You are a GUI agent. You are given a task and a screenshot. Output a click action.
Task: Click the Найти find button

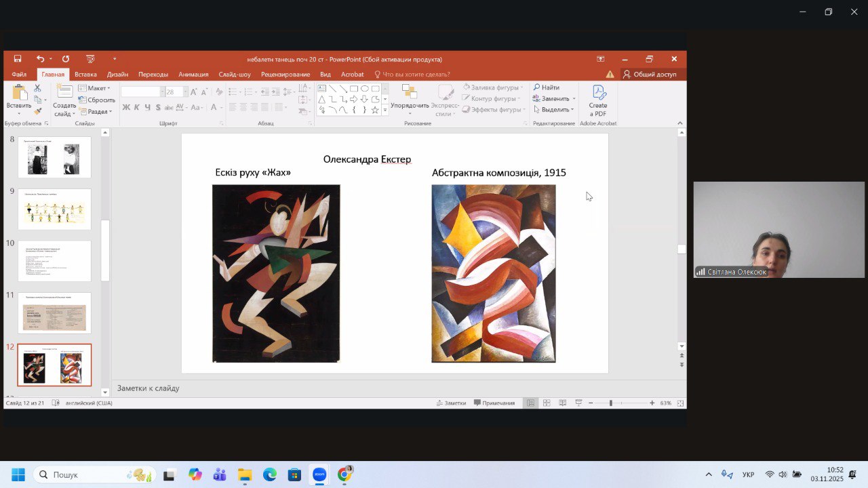546,87
